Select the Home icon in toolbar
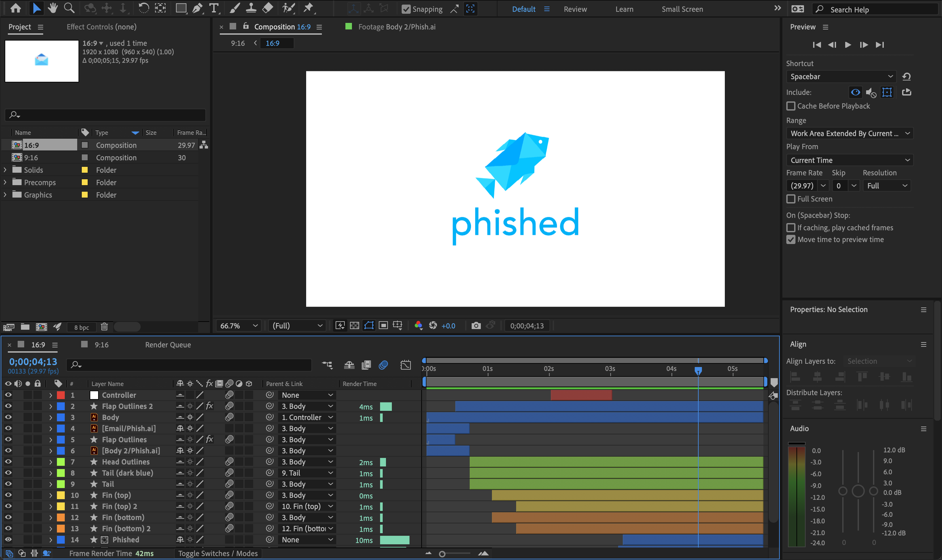Screen dimensions: 942x560 15,8
